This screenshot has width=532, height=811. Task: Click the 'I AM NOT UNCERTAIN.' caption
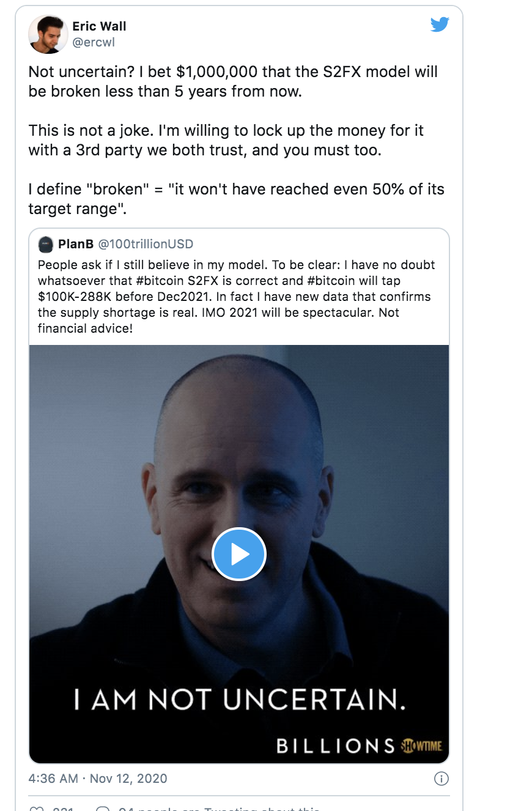[x=239, y=699]
